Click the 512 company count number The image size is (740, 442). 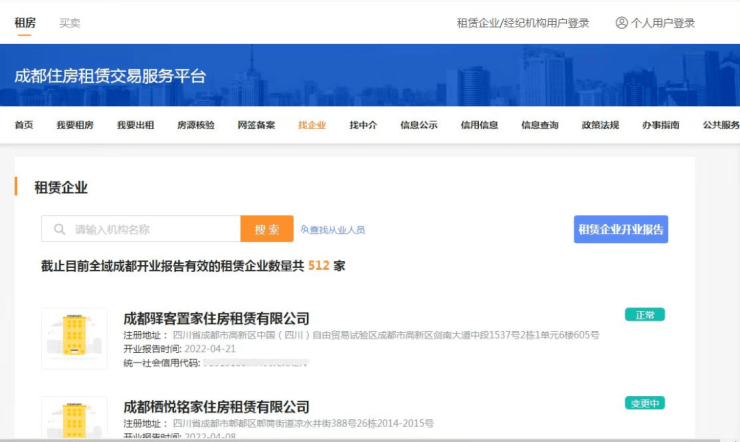tap(319, 266)
